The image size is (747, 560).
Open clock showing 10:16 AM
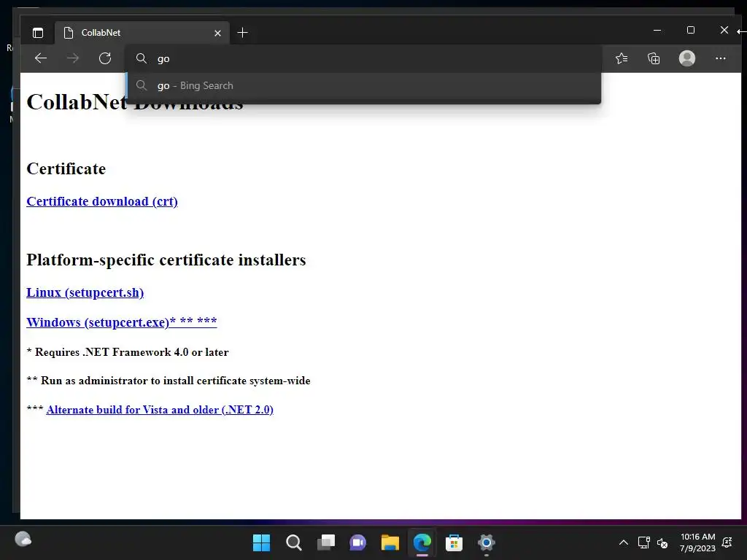pos(697,542)
